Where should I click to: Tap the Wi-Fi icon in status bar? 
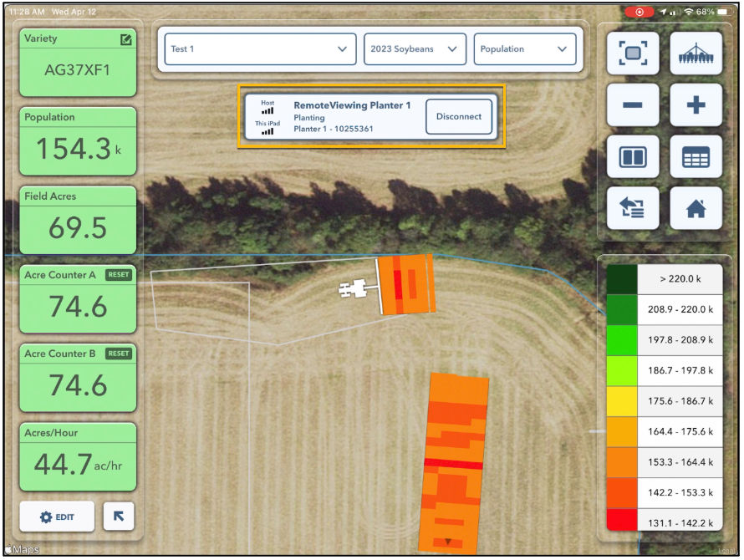click(689, 12)
